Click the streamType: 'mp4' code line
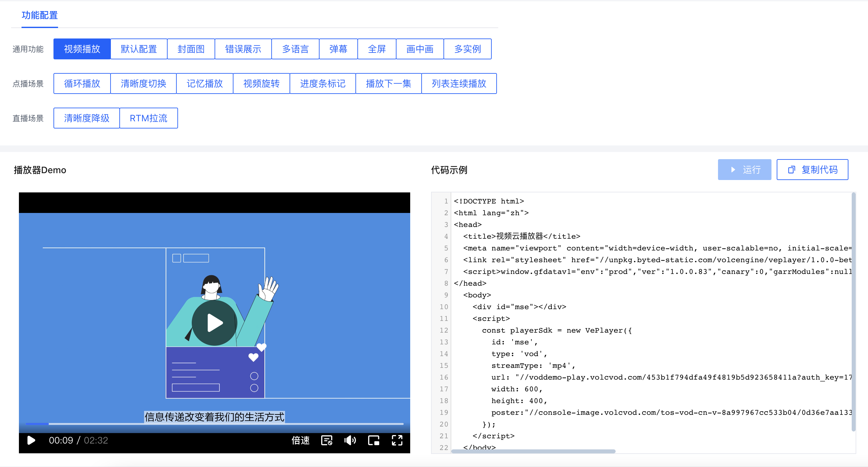Viewport: 868px width, 467px height. (533, 366)
